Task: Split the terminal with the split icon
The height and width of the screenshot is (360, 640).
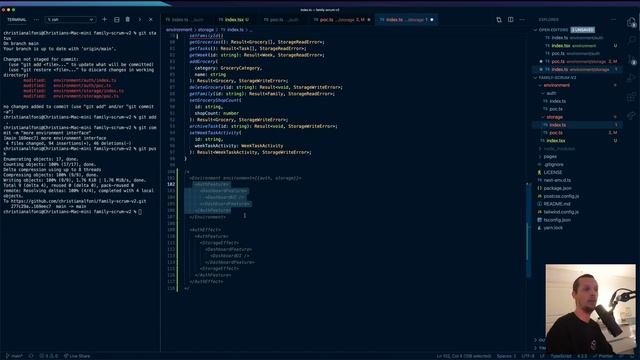Action: [117, 19]
